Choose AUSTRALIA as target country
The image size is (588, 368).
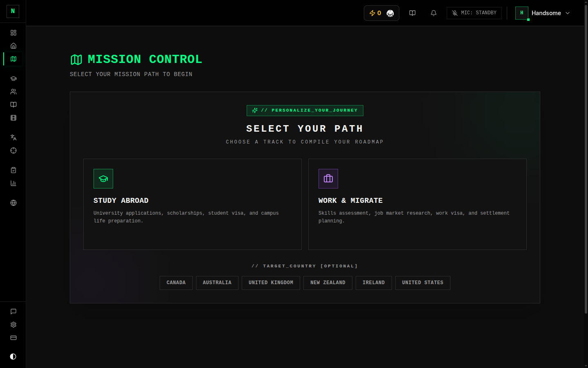tap(217, 283)
